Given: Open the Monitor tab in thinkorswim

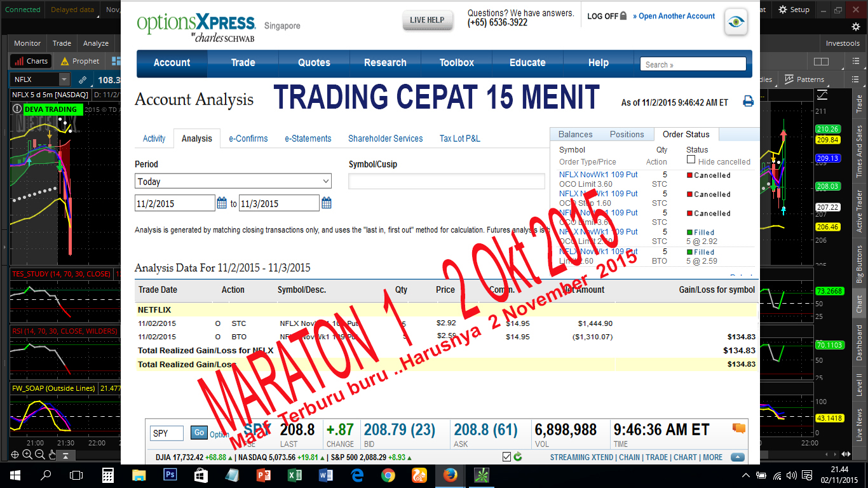Looking at the screenshot, I should click(x=27, y=43).
